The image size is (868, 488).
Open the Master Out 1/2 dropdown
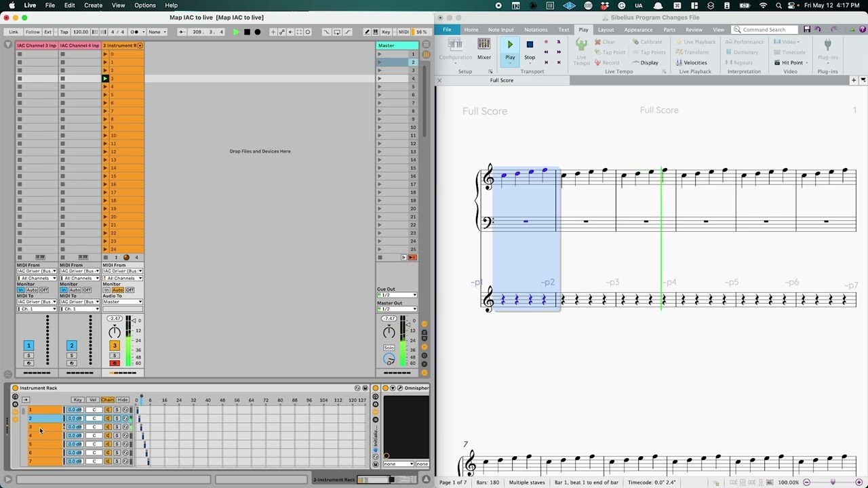click(397, 309)
